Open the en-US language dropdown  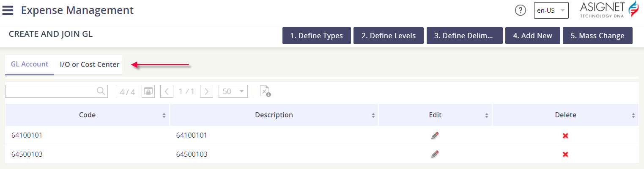tap(551, 11)
